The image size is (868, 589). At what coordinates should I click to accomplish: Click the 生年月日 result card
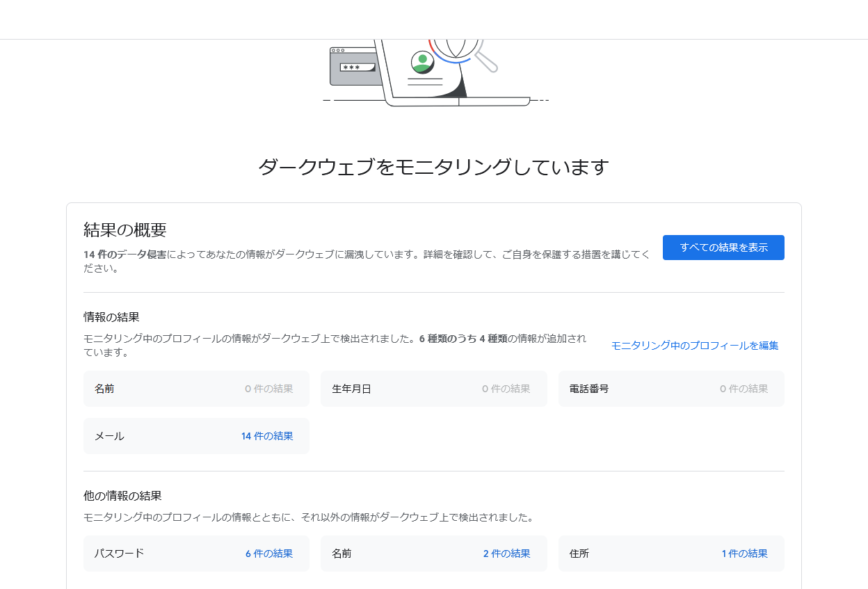click(x=433, y=389)
